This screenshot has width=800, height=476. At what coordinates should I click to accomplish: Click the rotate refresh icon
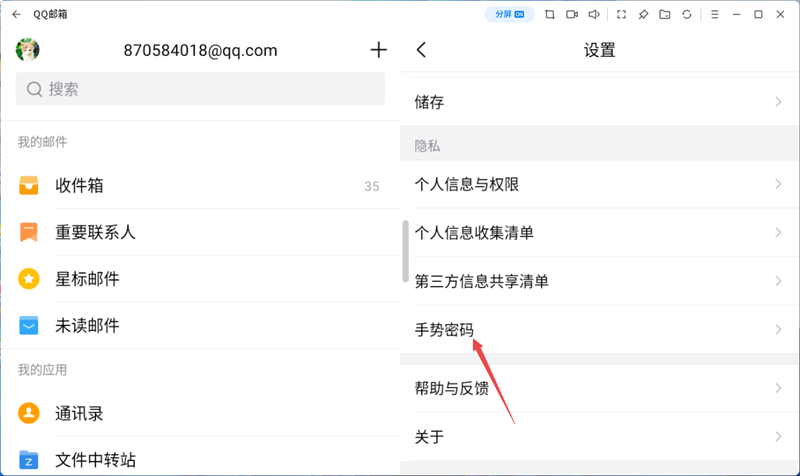point(687,15)
